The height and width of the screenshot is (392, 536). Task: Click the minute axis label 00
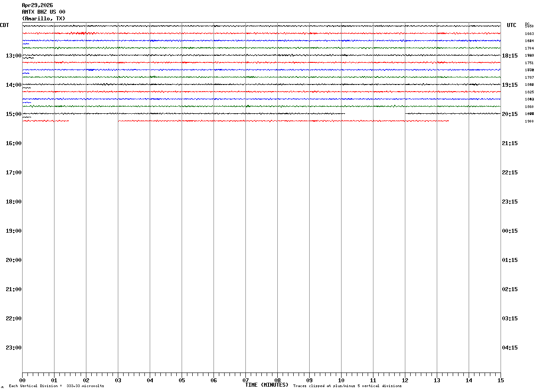[22, 380]
